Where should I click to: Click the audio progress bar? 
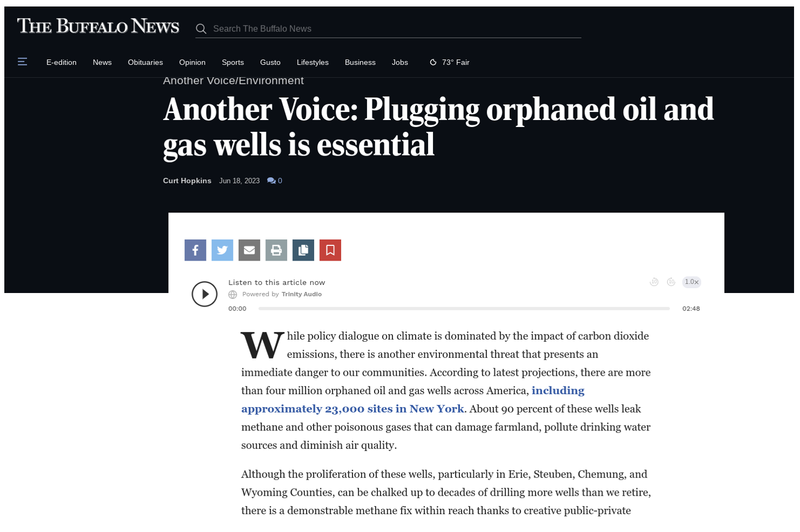[x=464, y=309]
